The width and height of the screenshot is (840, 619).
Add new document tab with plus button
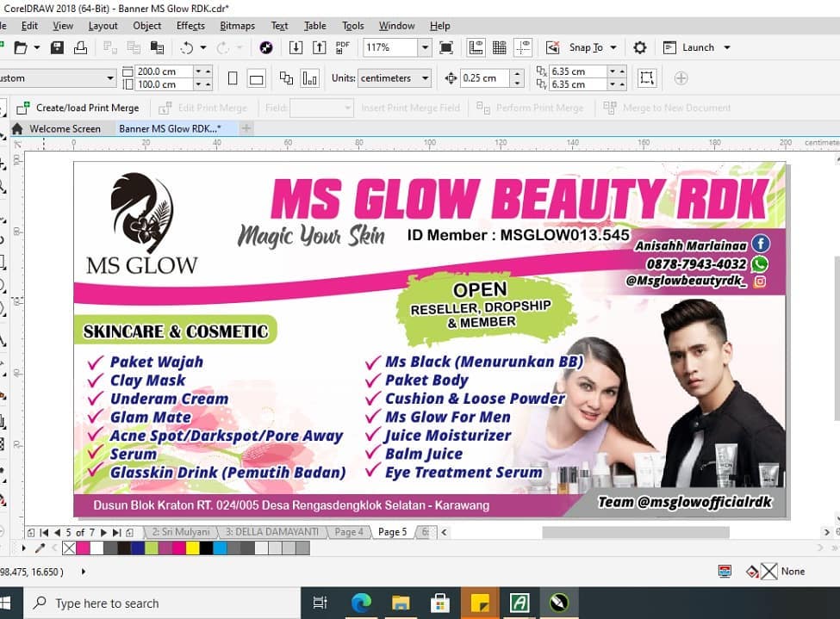pyautogui.click(x=246, y=128)
